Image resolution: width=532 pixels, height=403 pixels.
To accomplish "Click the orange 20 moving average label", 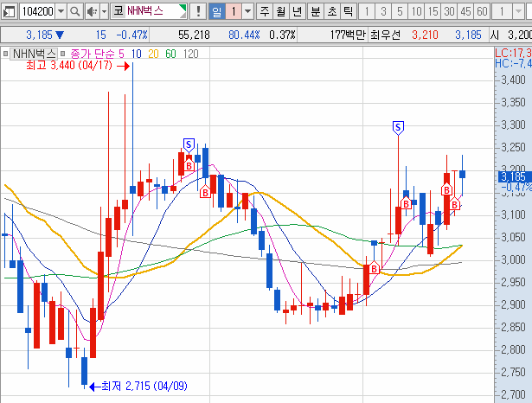I will coord(152,54).
